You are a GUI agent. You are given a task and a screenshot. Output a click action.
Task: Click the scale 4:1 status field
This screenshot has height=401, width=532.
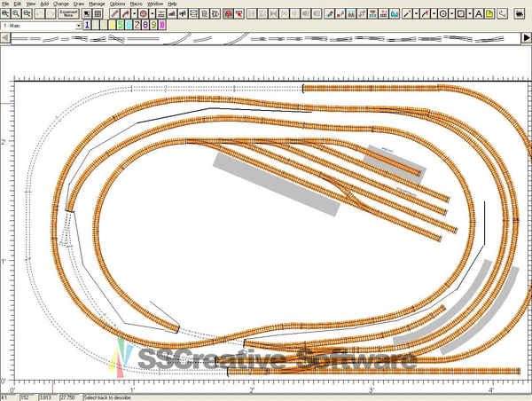(10, 397)
